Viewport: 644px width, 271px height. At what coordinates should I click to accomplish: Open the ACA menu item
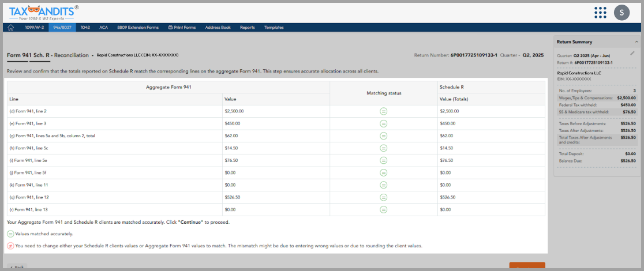103,27
